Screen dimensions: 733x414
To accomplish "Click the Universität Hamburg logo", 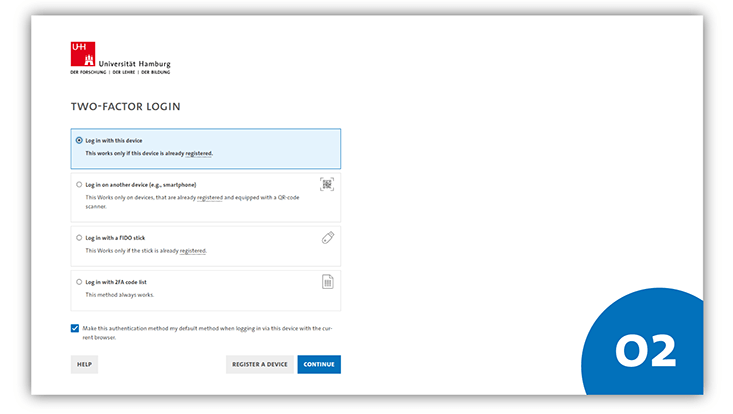I will click(83, 55).
